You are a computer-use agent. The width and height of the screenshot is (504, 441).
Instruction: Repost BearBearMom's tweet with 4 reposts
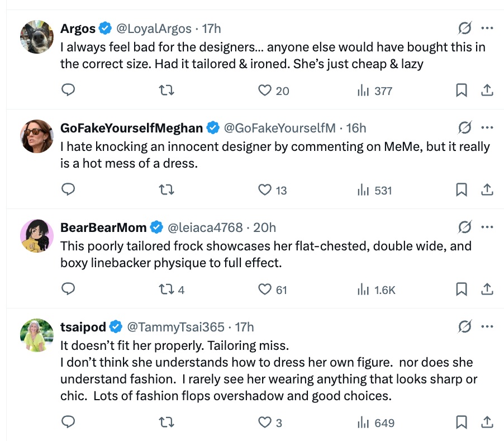tap(167, 290)
